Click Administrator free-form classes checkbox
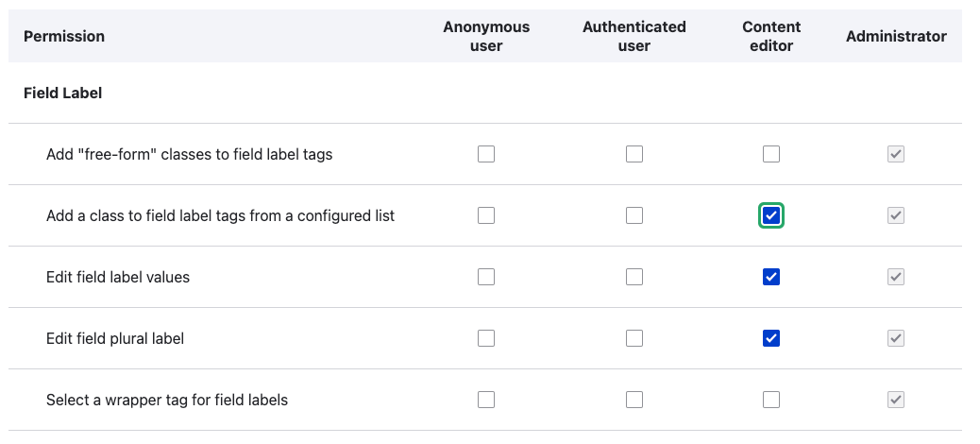 (896, 154)
